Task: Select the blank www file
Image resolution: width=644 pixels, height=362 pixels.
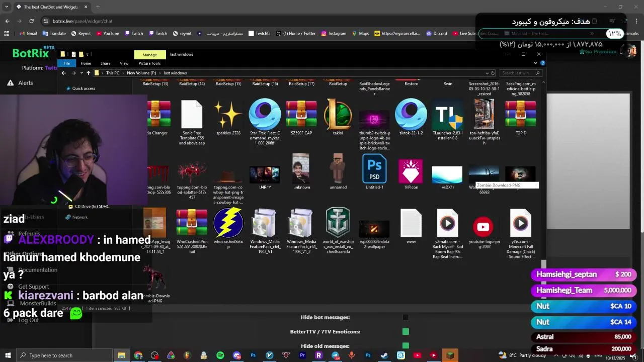Action: pyautogui.click(x=411, y=226)
